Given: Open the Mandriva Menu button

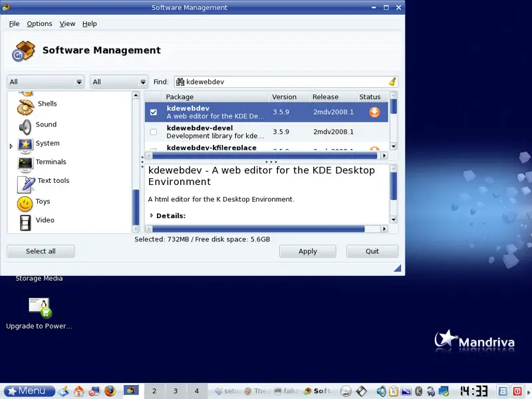Looking at the screenshot, I should point(29,391).
